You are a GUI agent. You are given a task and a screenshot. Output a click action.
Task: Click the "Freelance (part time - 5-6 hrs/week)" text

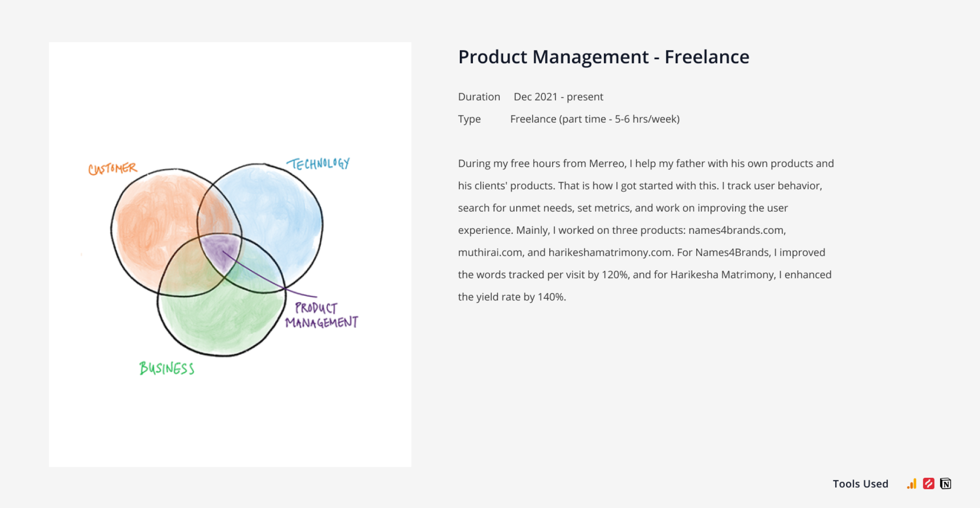click(595, 119)
